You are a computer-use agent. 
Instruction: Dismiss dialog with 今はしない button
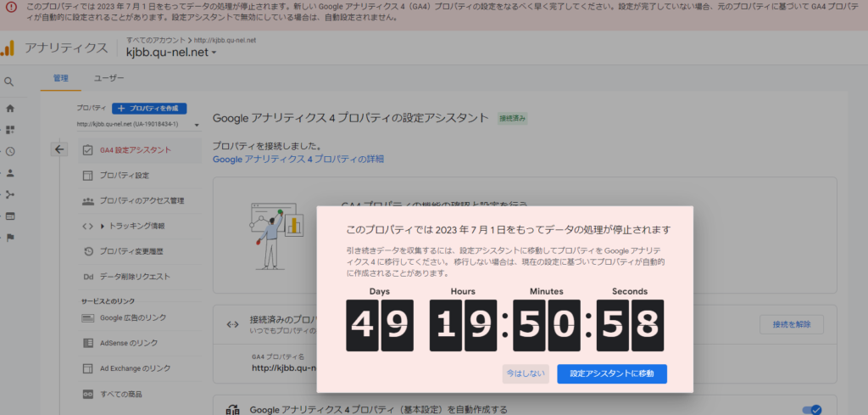pyautogui.click(x=526, y=373)
